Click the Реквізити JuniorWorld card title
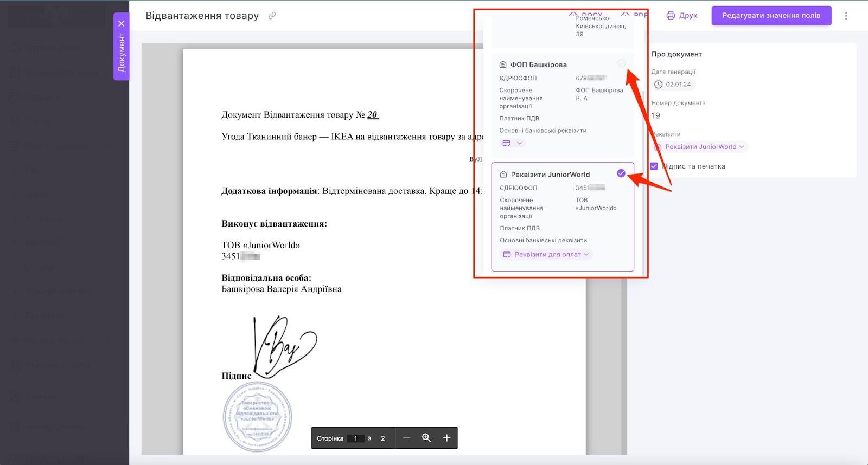This screenshot has width=868, height=465. [550, 175]
